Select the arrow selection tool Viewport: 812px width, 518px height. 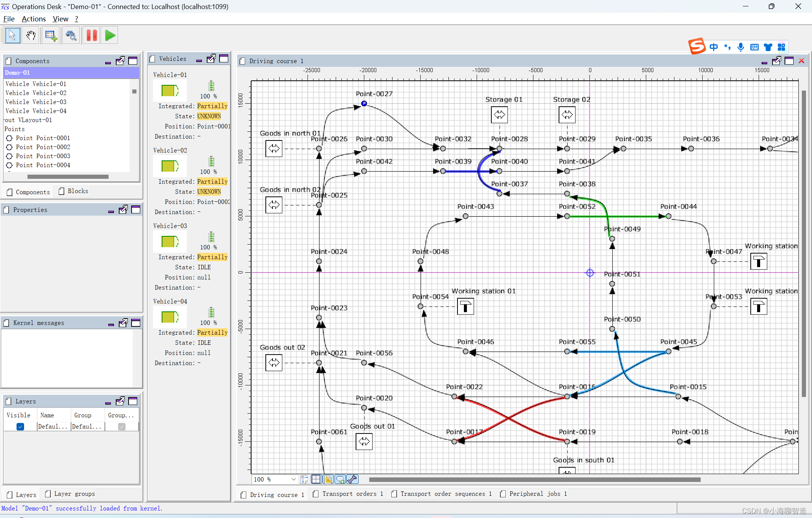[12, 36]
